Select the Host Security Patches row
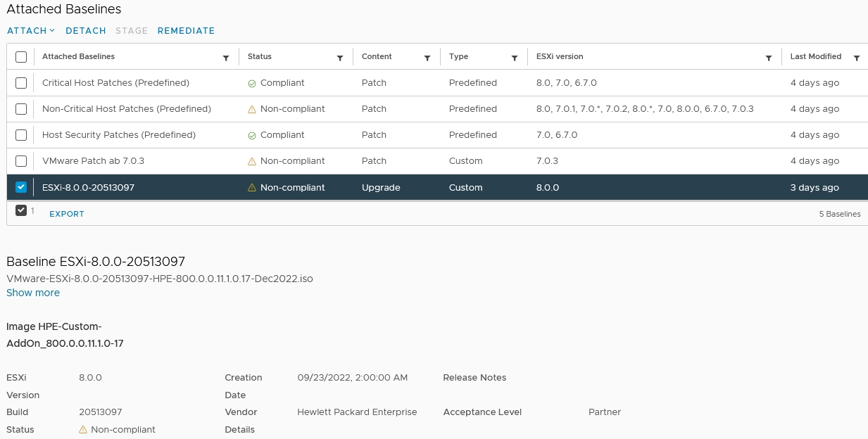 pos(21,135)
